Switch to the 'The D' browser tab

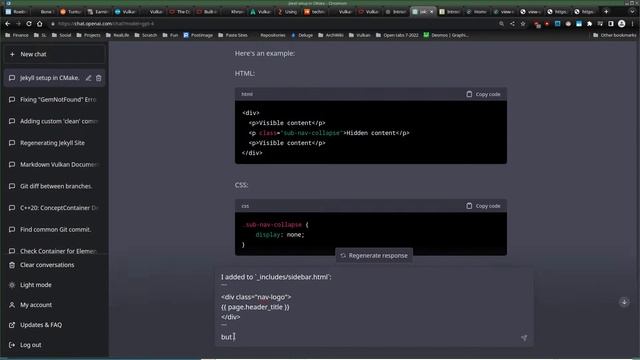(x=180, y=12)
